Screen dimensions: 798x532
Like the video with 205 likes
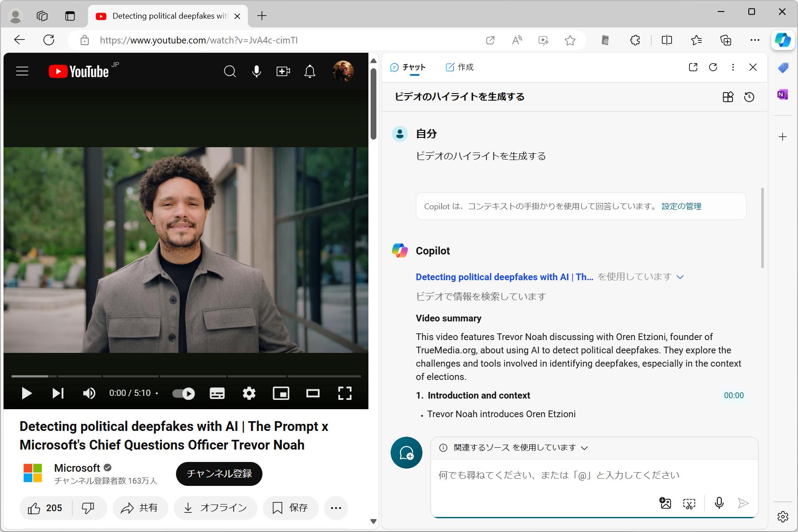[x=45, y=508]
